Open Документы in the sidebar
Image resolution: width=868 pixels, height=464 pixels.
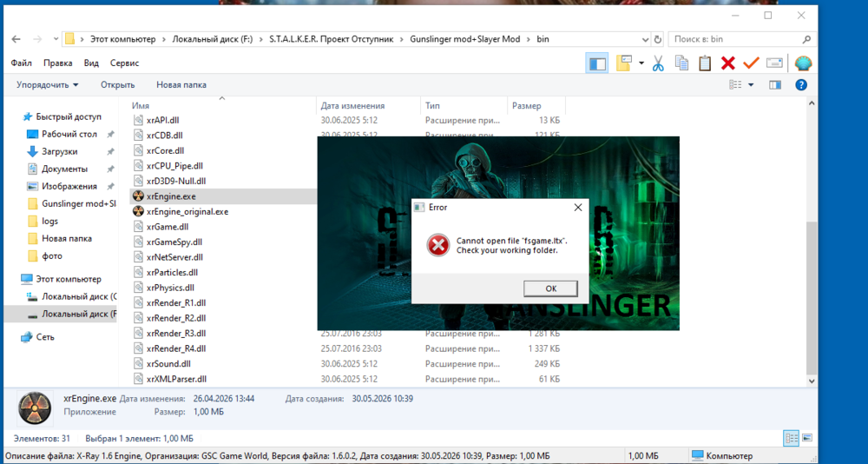click(64, 169)
